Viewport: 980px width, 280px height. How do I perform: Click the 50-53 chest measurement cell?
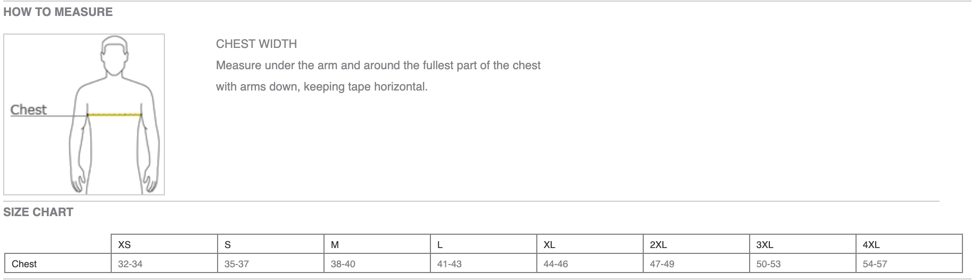tap(769, 264)
